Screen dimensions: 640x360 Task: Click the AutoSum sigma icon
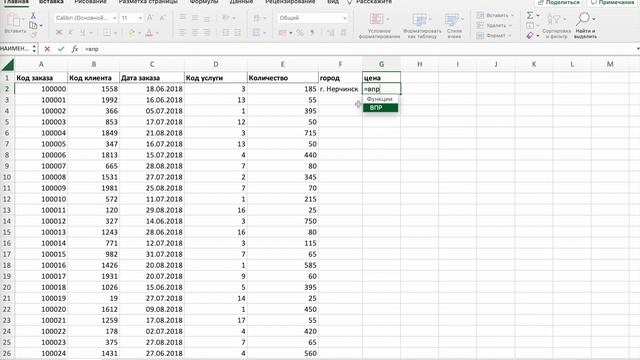click(530, 16)
